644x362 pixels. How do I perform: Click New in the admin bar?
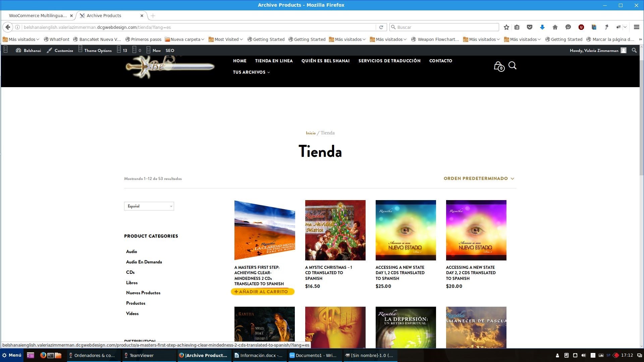[153, 50]
